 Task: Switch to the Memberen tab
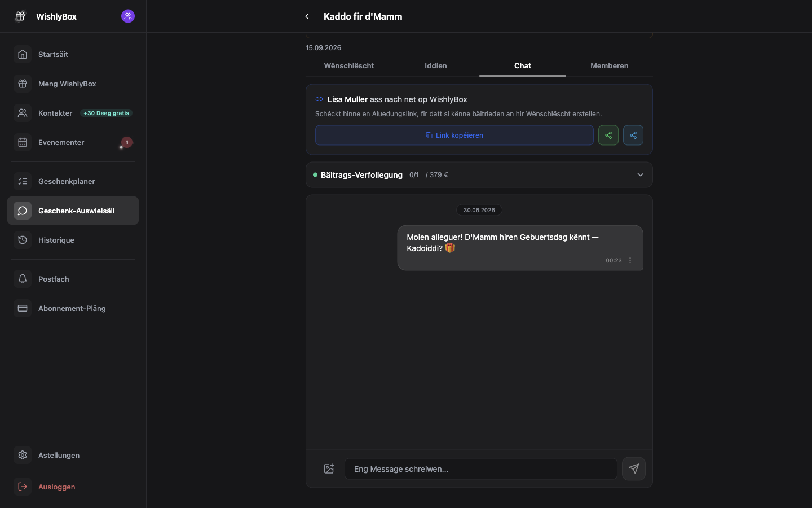tap(610, 66)
